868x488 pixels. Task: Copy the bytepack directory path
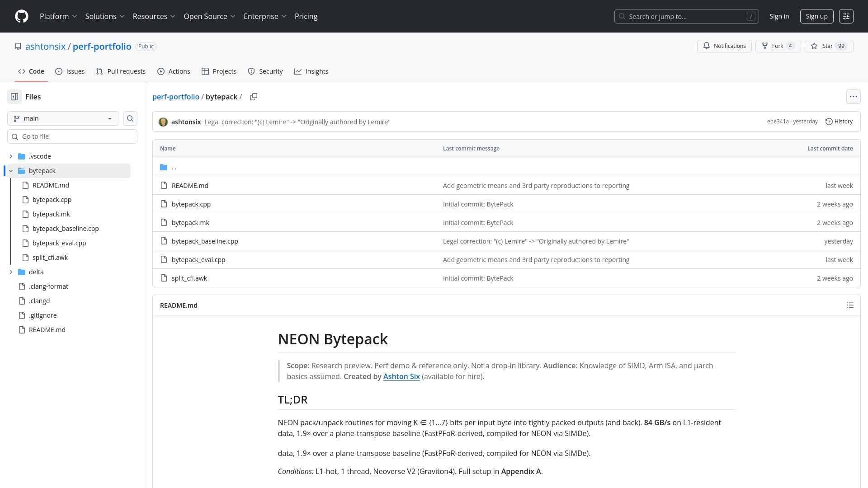click(254, 97)
